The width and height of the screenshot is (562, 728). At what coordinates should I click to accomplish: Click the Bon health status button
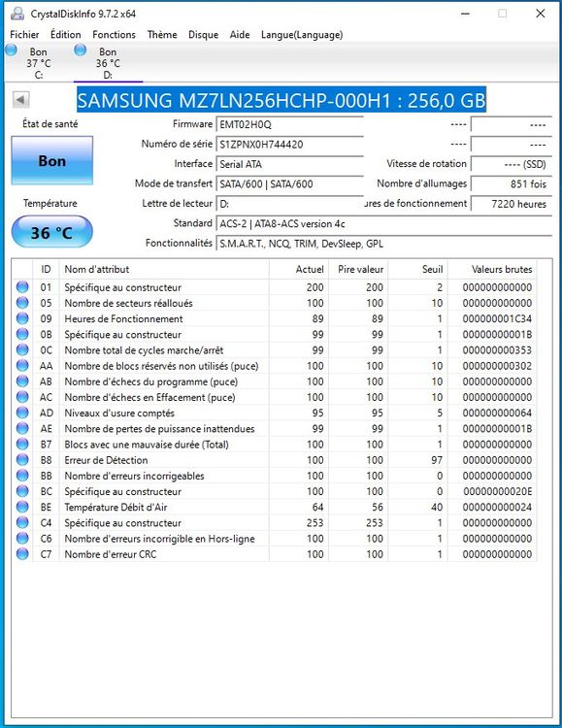point(52,160)
